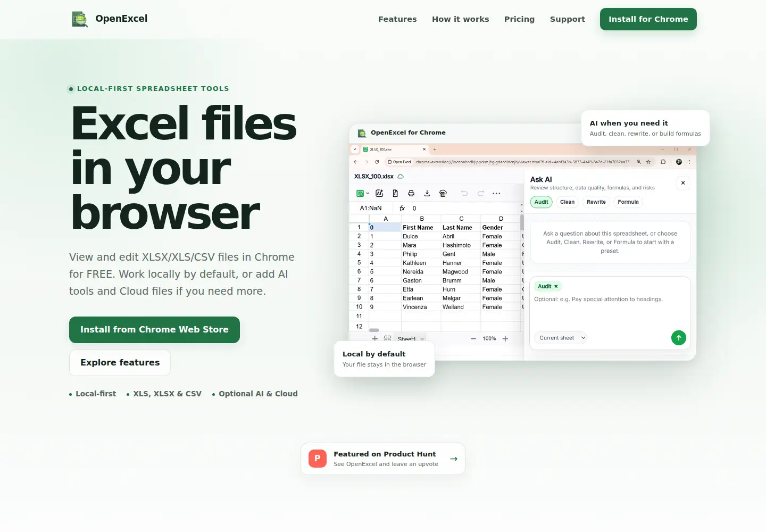Click the browser back arrow
Image resolution: width=766 pixels, height=532 pixels.
356,162
